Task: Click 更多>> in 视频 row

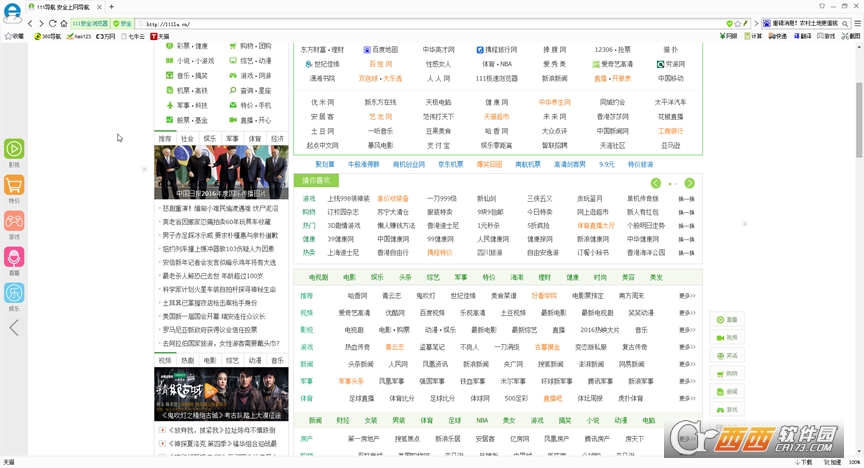Action: 687,313
